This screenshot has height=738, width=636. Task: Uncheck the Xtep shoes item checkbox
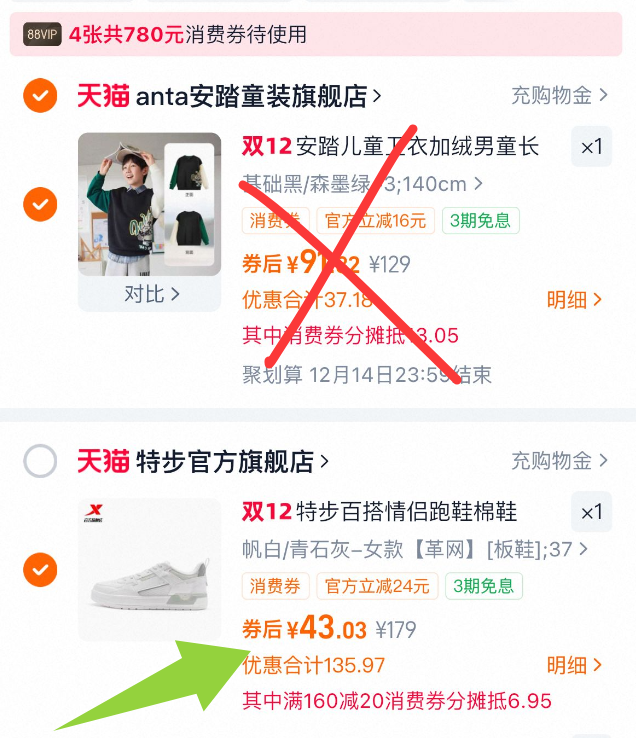[x=40, y=570]
